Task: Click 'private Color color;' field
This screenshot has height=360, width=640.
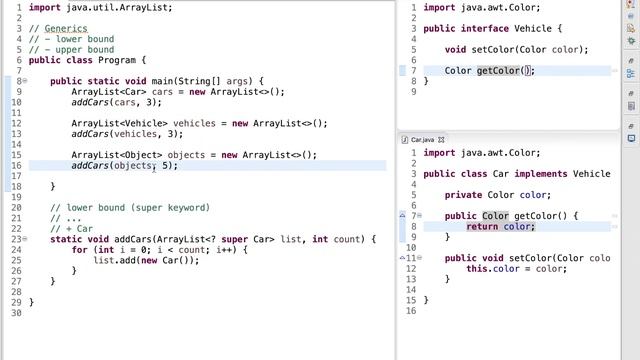Action: pos(498,195)
